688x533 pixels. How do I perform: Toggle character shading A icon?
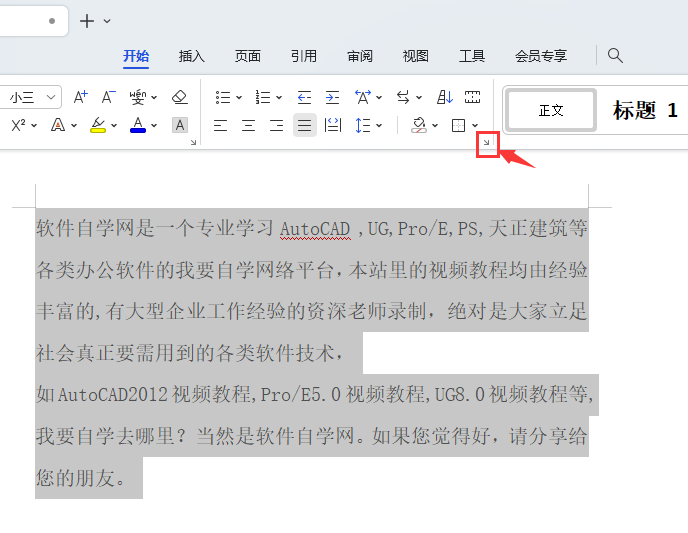click(180, 125)
